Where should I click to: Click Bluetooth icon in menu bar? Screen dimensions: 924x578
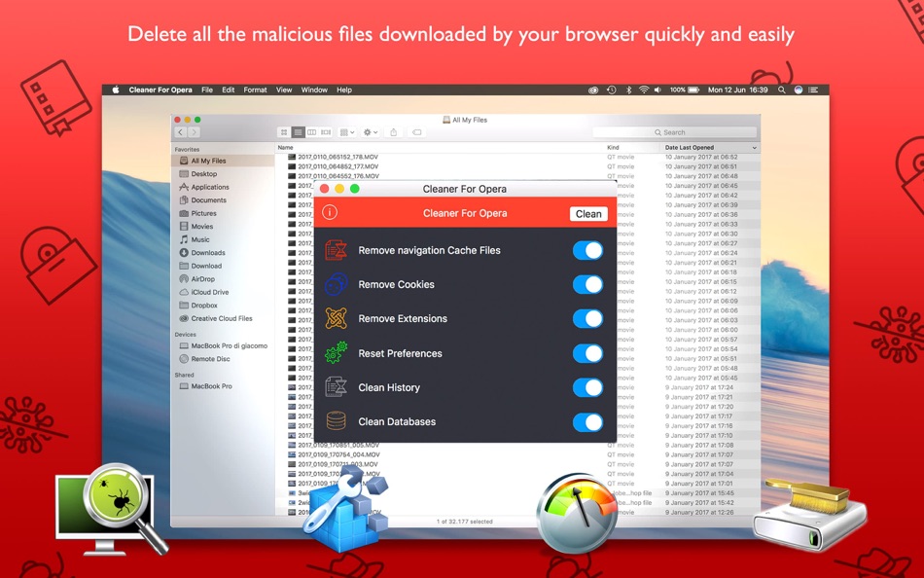628,90
